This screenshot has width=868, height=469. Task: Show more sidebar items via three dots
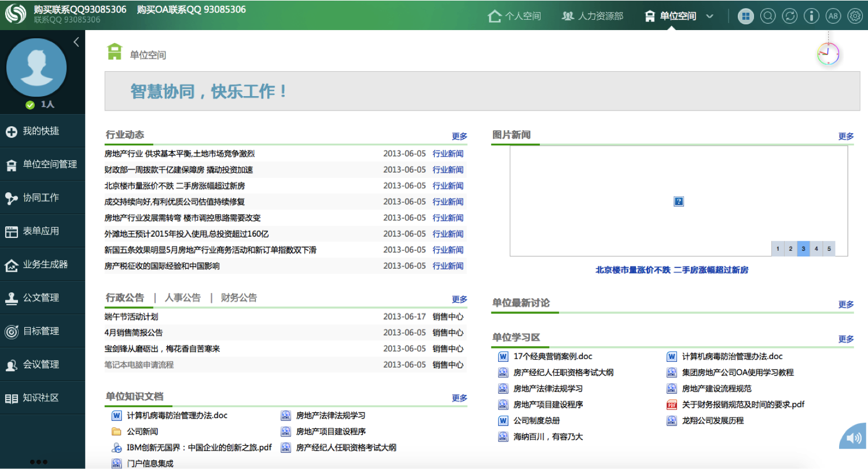click(38, 461)
